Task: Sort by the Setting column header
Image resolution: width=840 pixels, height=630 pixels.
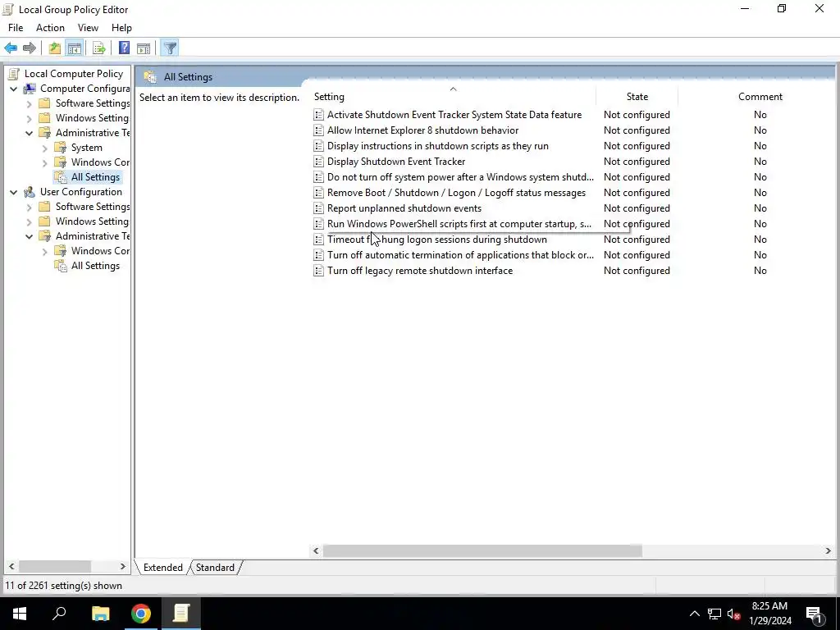Action: click(453, 97)
